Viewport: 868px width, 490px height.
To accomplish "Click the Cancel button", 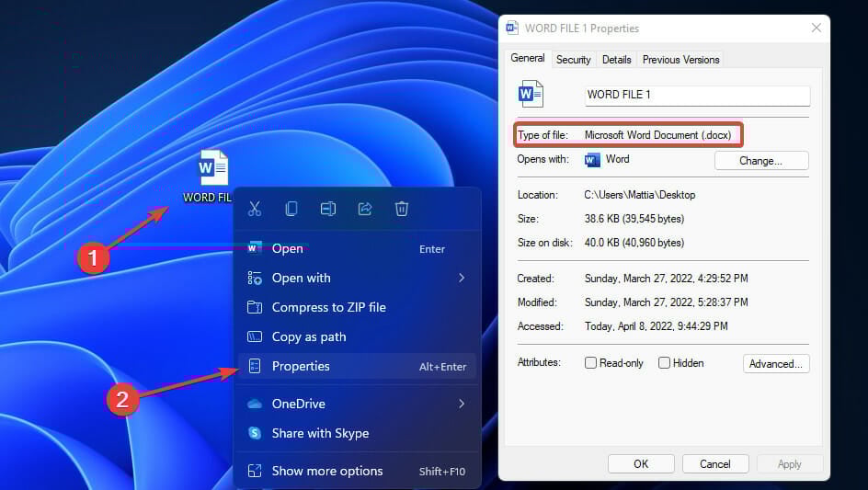I will click(715, 464).
